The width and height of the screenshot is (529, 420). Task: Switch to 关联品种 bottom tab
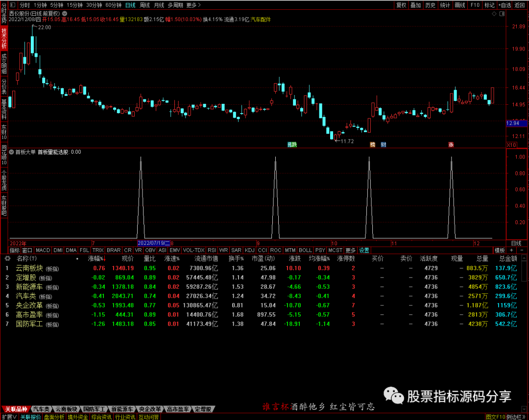tap(16, 409)
